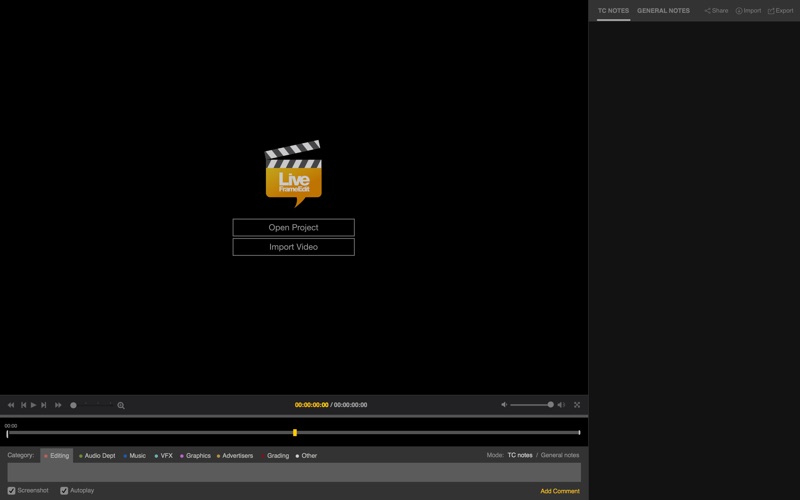Select the Other category
This screenshot has height=500, width=800.
(306, 456)
